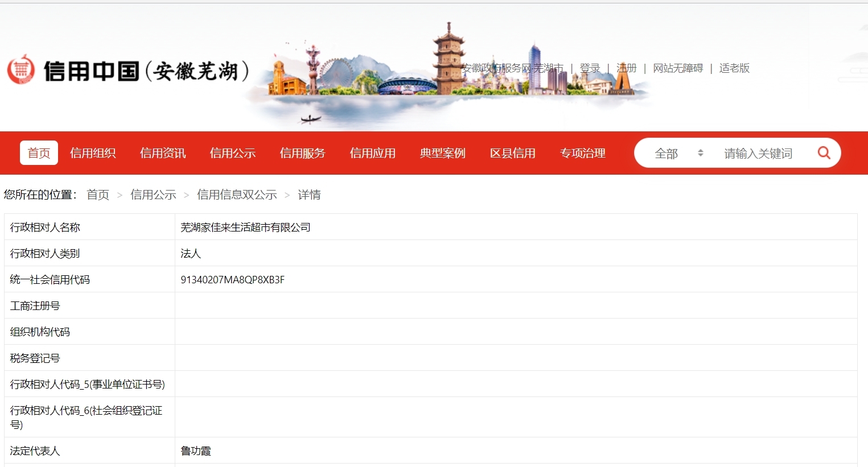Click the 组织机构代码 label cell
868x467 pixels.
pyautogui.click(x=89, y=332)
